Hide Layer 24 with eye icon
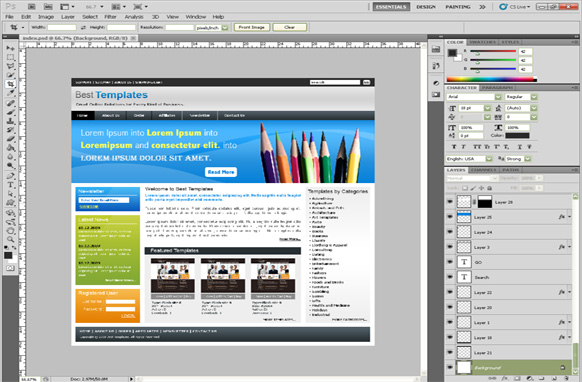Screen dimensions: 582x382 tap(450, 232)
